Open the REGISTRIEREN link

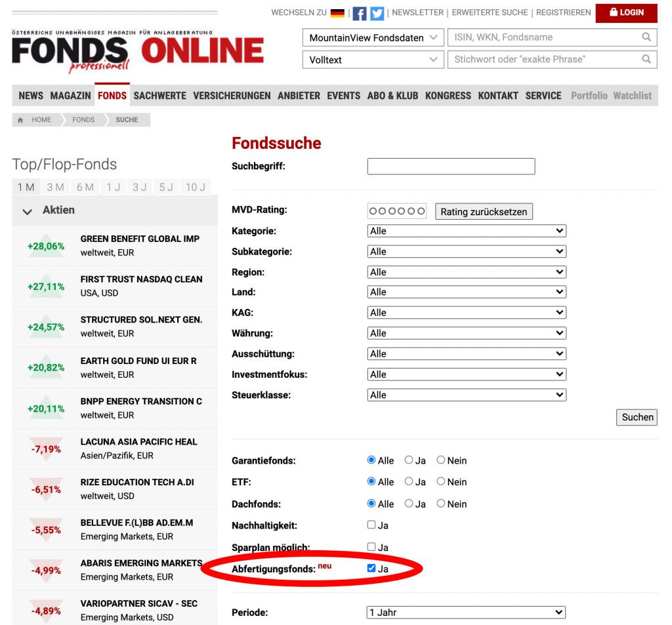563,13
